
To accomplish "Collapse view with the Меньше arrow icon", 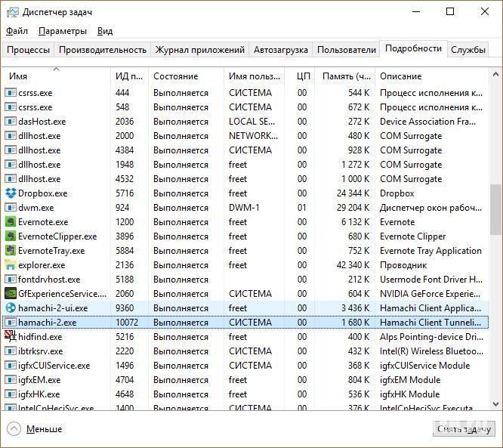I will [x=14, y=429].
